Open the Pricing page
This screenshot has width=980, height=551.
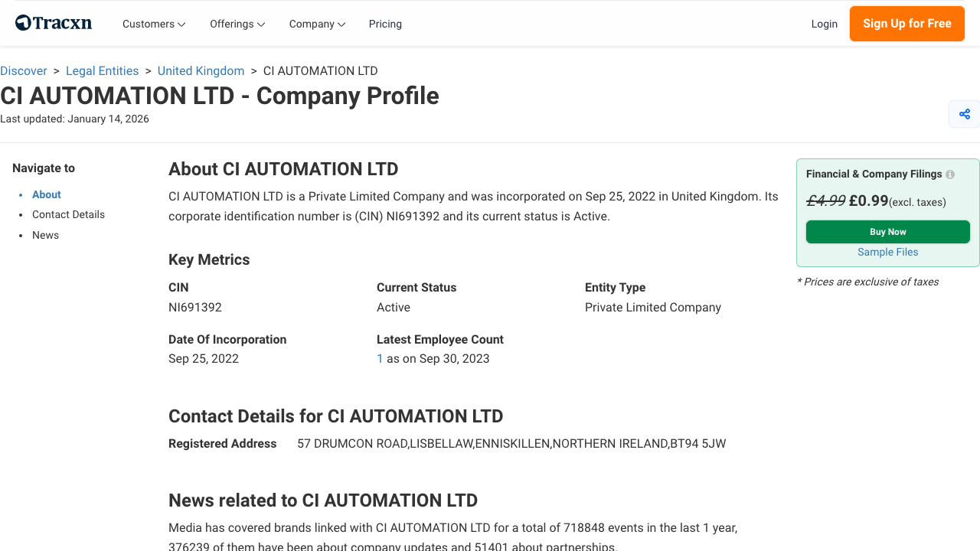(385, 24)
